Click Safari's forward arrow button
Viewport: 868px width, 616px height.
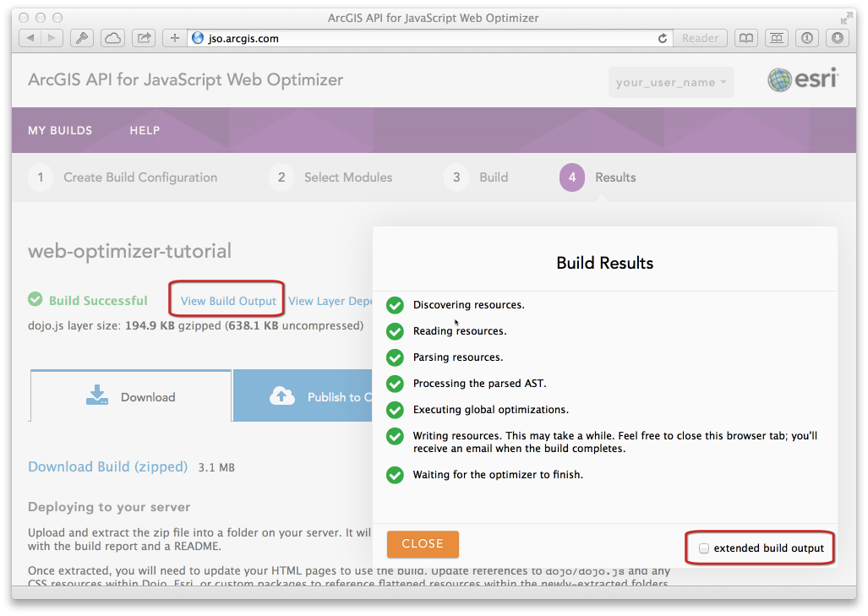52,38
